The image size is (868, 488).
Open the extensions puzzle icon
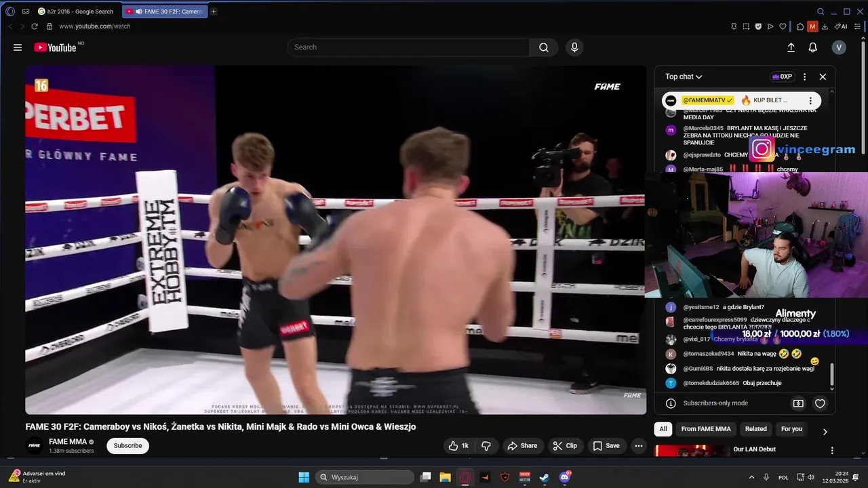pyautogui.click(x=800, y=26)
